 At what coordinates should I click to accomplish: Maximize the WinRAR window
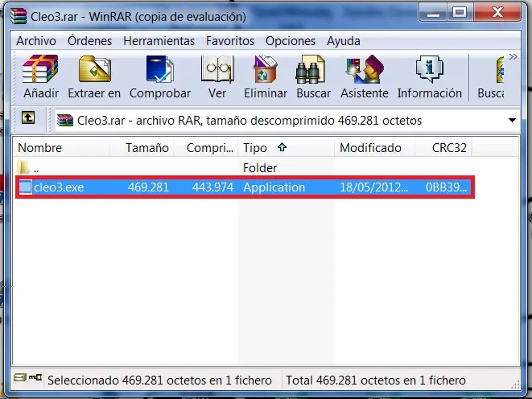[x=460, y=13]
